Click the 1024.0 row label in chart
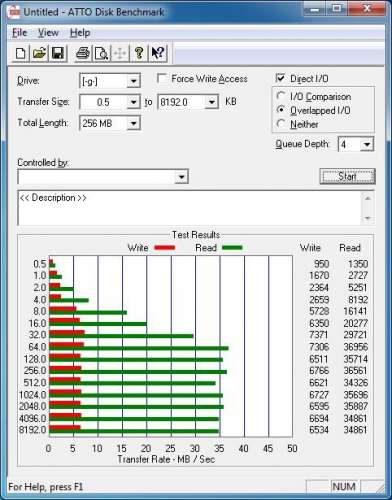The width and height of the screenshot is (392, 500). pos(32,395)
